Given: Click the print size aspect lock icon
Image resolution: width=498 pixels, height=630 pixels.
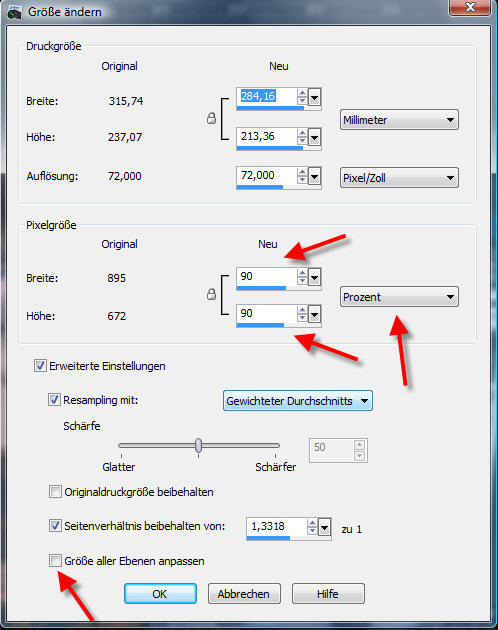Looking at the screenshot, I should point(211,118).
